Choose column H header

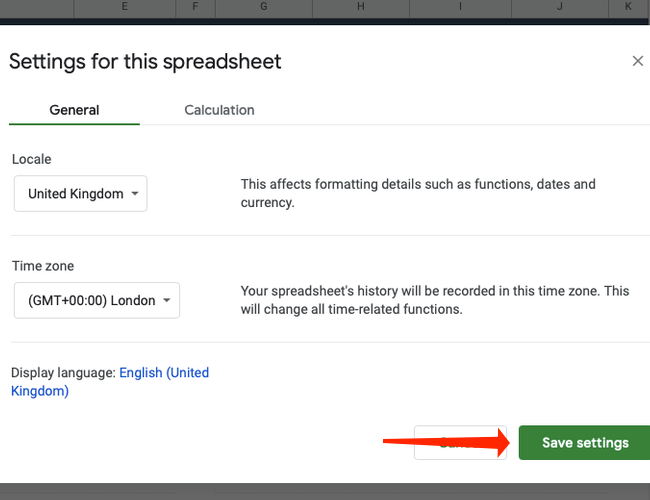click(360, 7)
